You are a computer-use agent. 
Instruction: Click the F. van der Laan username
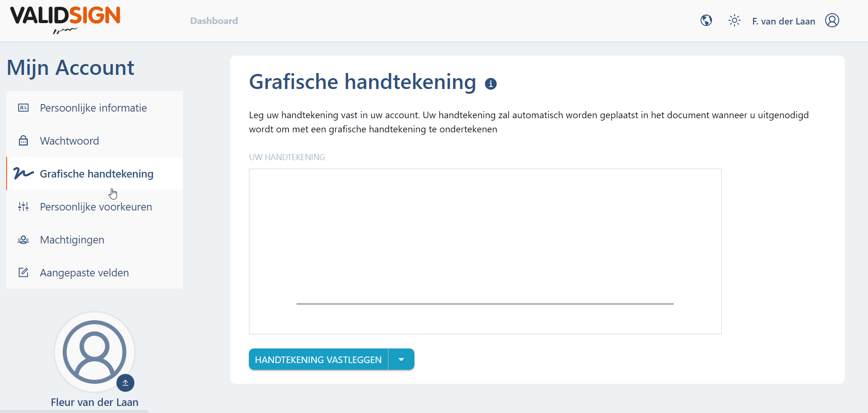[784, 21]
